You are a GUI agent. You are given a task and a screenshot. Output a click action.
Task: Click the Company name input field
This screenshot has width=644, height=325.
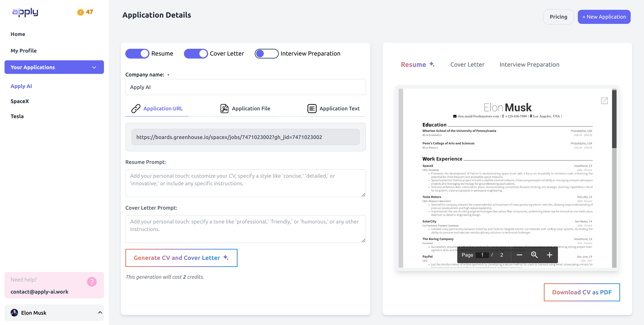245,87
